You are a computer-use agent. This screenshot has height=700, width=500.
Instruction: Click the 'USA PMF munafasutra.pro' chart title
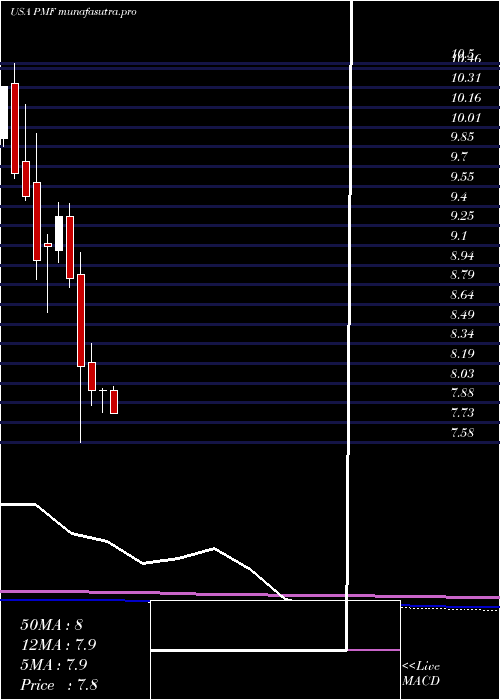[73, 12]
